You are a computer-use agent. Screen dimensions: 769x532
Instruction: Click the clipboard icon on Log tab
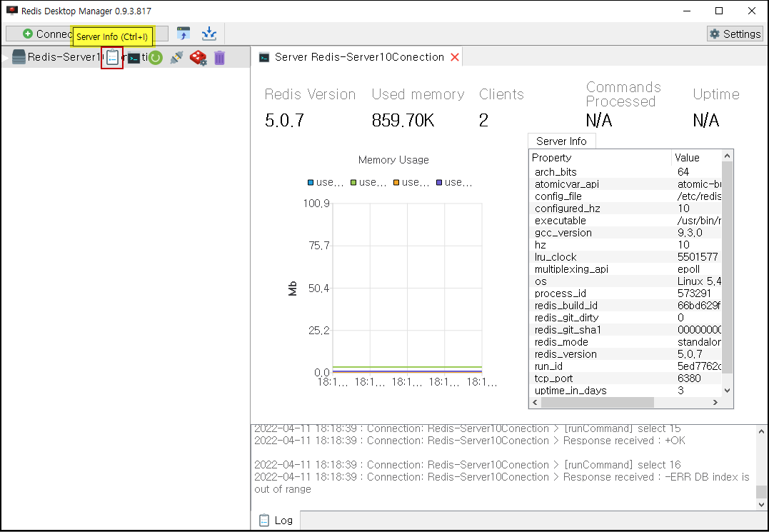(x=264, y=521)
